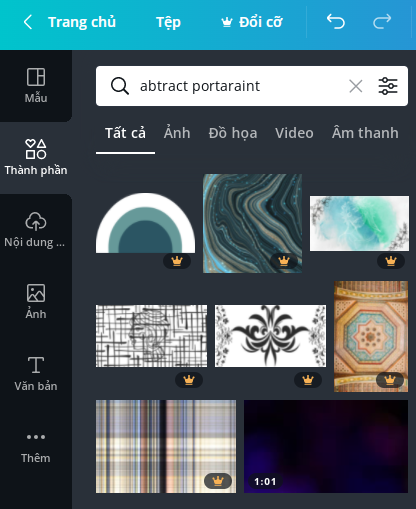
Task: Open the Tệp file menu
Action: [x=168, y=22]
